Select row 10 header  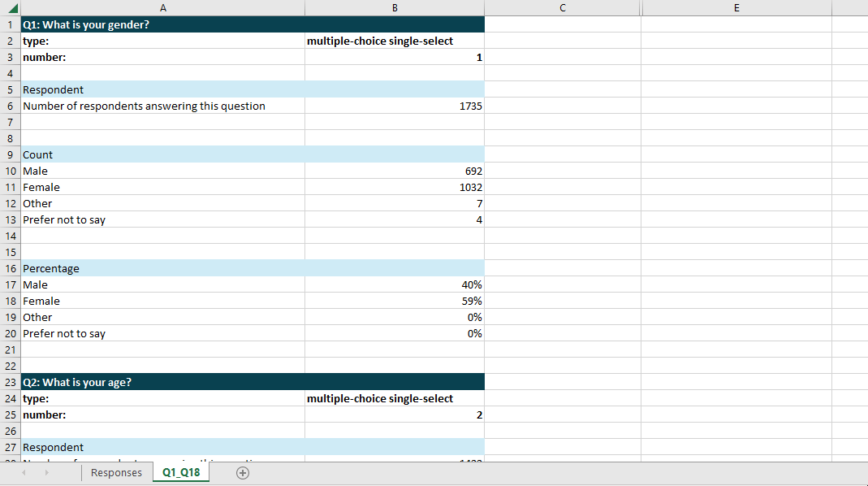point(10,171)
